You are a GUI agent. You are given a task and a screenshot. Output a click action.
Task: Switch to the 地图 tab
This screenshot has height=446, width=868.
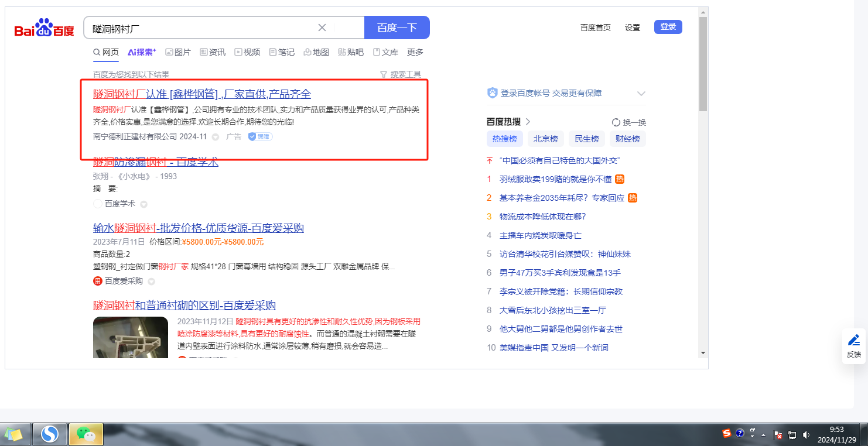(x=316, y=52)
